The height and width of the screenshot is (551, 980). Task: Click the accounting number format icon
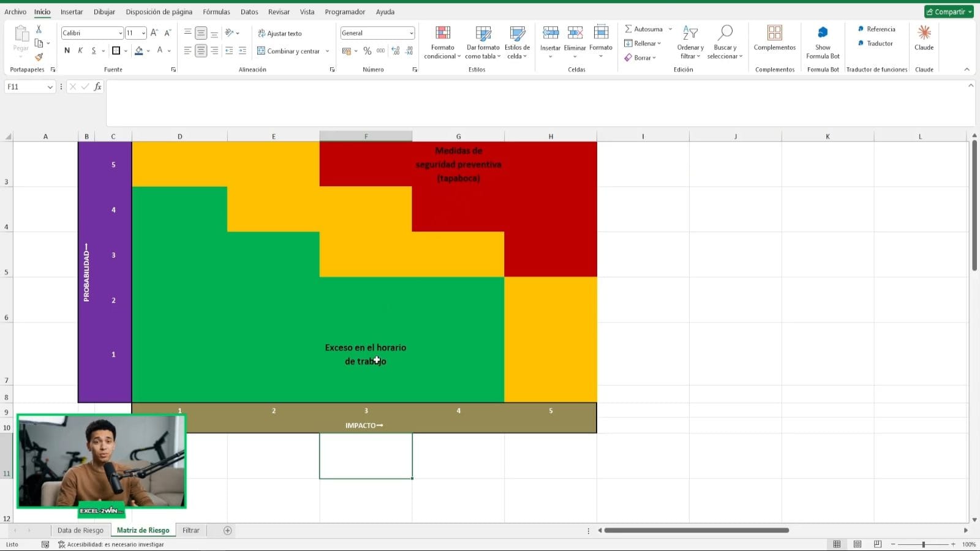click(x=347, y=51)
